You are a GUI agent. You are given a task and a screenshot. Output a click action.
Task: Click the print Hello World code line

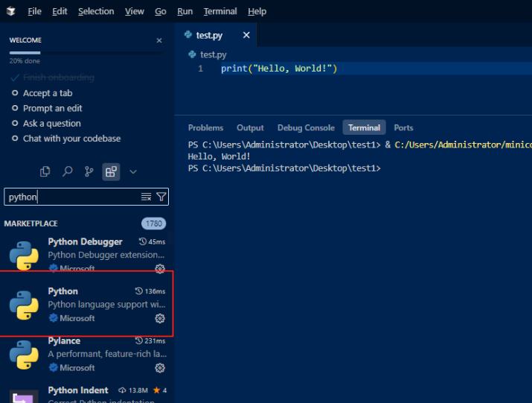pyautogui.click(x=279, y=69)
